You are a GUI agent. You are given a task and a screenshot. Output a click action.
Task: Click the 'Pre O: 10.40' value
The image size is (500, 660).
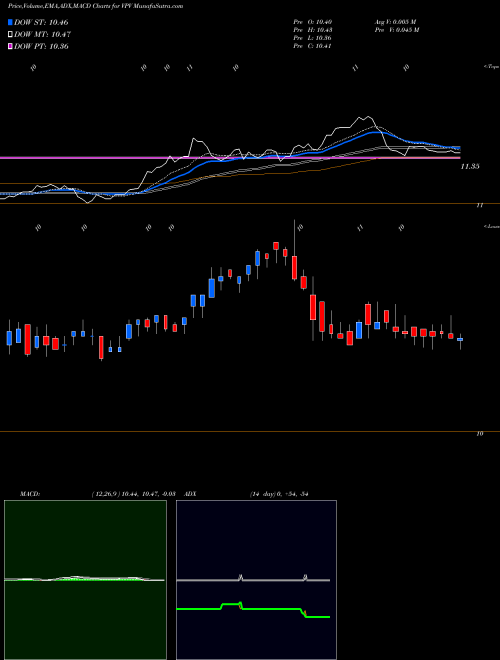[x=313, y=22]
